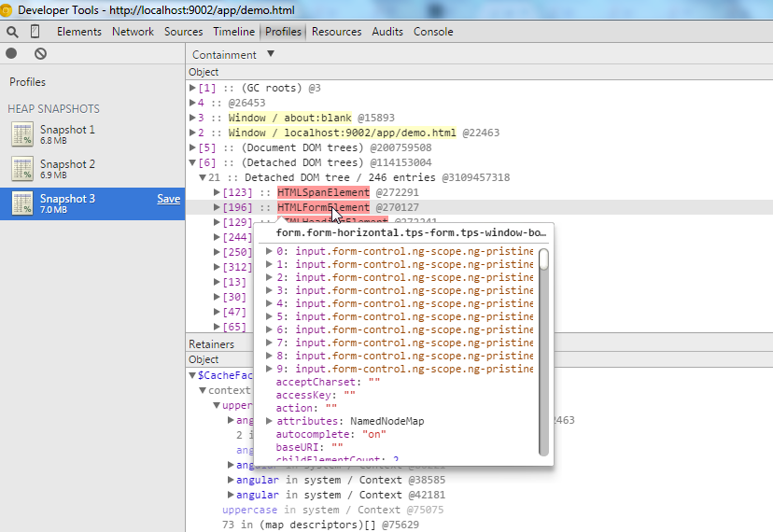Click the popup vertical scrollbar thumb
The width and height of the screenshot is (773, 532).
click(x=543, y=259)
